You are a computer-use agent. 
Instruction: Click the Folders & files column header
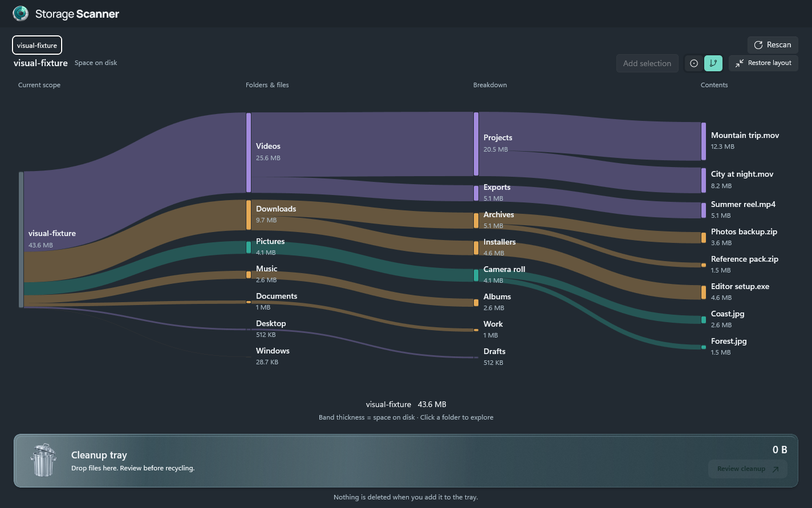pyautogui.click(x=267, y=85)
